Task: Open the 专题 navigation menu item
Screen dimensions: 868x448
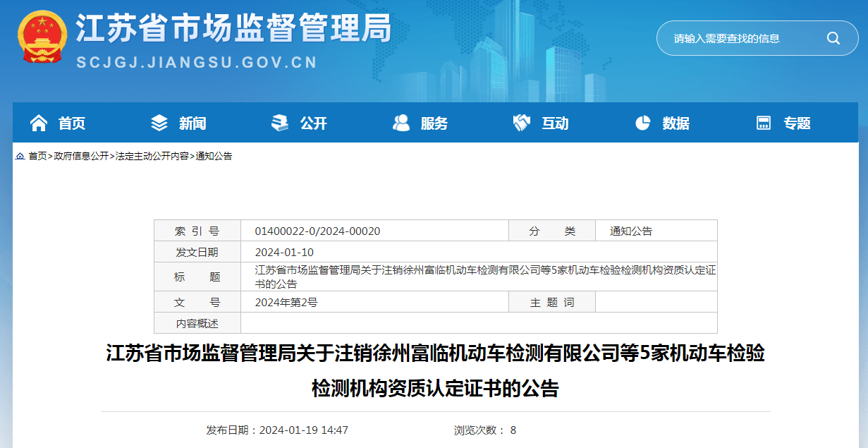Action: pyautogui.click(x=797, y=123)
